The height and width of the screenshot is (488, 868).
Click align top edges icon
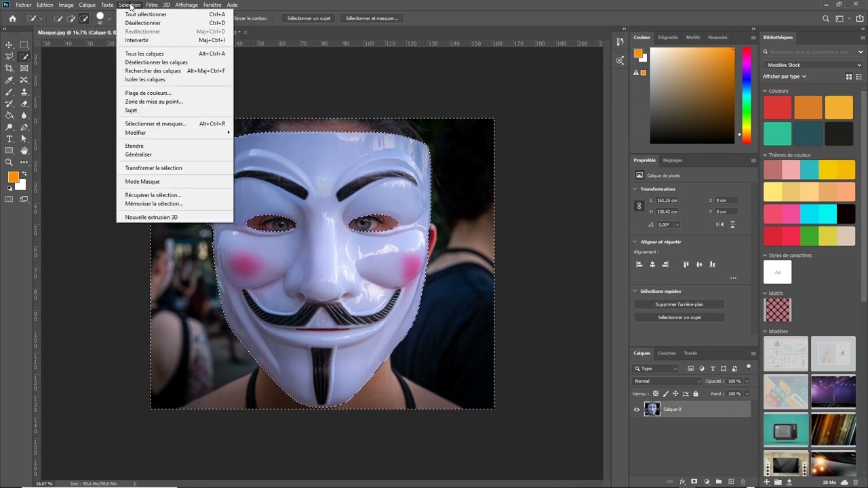[686, 264]
